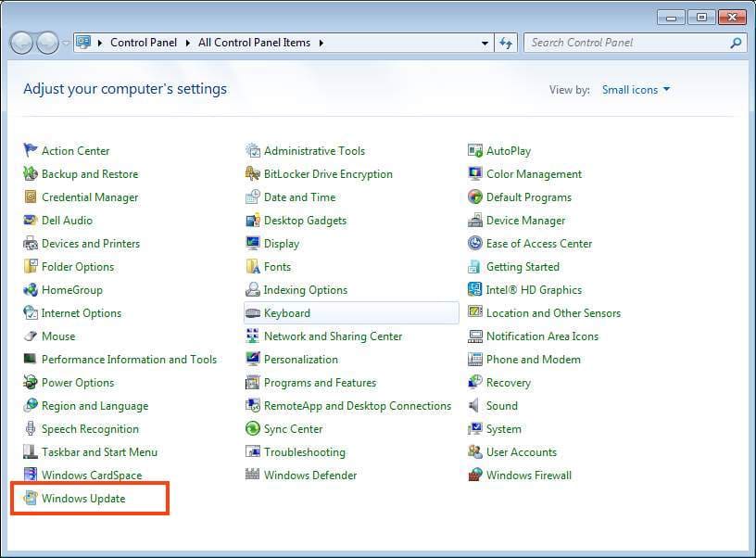The image size is (756, 558).
Task: Select the Mouse icon
Action: [31, 336]
